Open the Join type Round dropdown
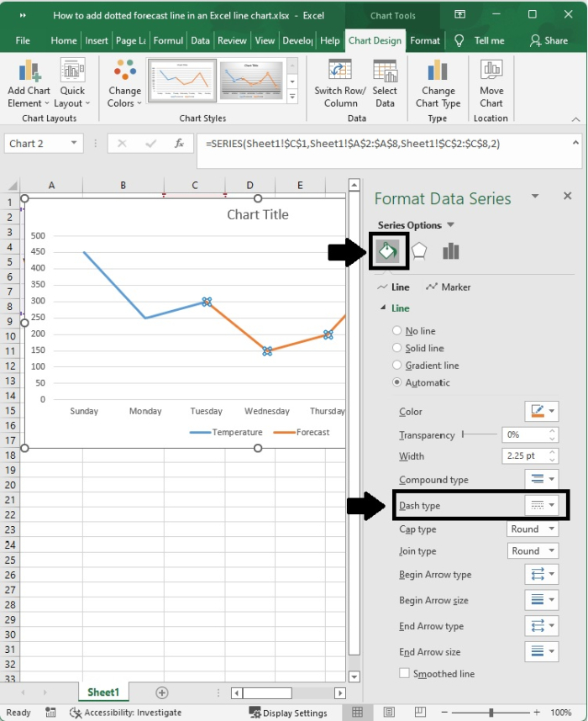 (x=533, y=551)
